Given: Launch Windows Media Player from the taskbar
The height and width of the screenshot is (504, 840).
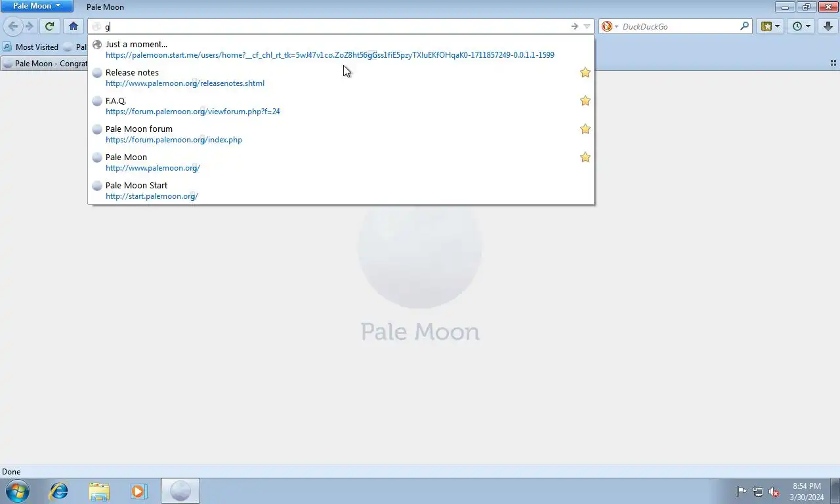Looking at the screenshot, I should pos(138,491).
